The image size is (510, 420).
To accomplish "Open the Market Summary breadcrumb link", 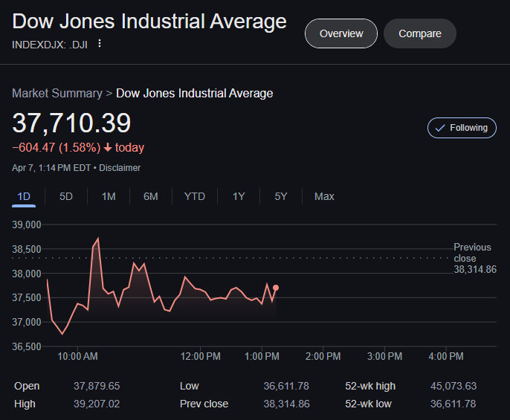I will 57,94.
